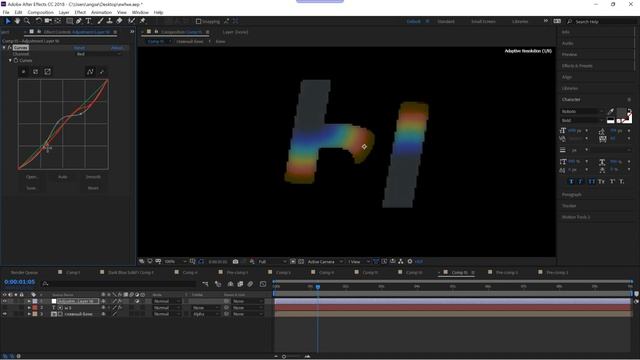Open the Animation menu
This screenshot has width=640, height=360.
(101, 12)
